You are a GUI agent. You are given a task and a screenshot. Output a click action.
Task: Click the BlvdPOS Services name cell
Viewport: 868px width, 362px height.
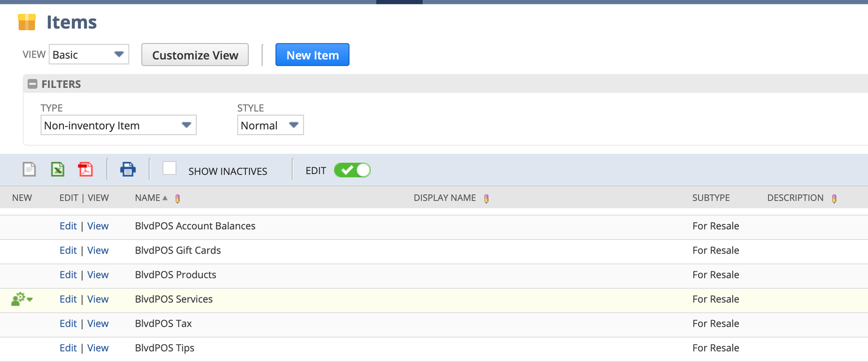174,300
